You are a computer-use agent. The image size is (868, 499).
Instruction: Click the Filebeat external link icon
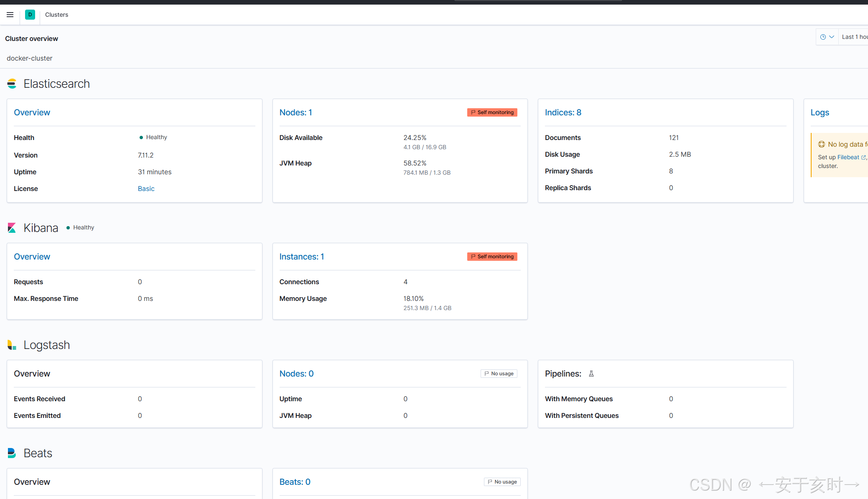click(863, 158)
